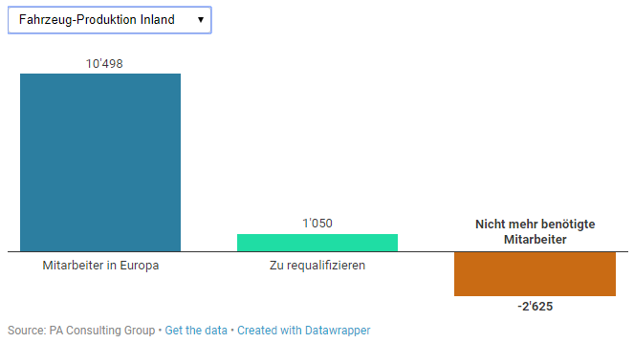Click the dot separator before Created with Datawrapper
Screen dimensions: 634x364
click(x=232, y=331)
